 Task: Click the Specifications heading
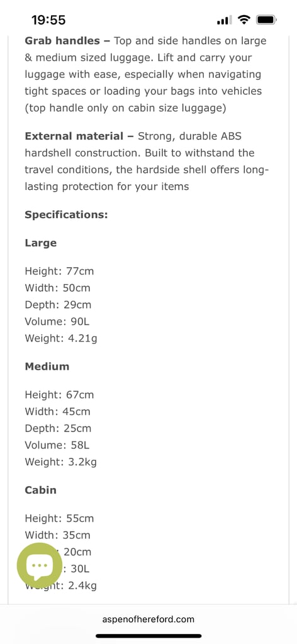point(66,214)
